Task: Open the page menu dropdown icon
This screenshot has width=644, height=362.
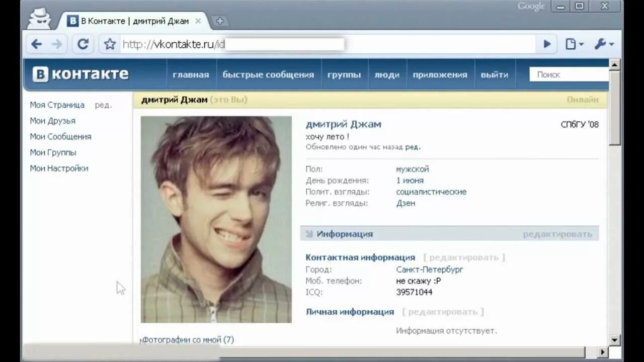Action: tap(574, 44)
